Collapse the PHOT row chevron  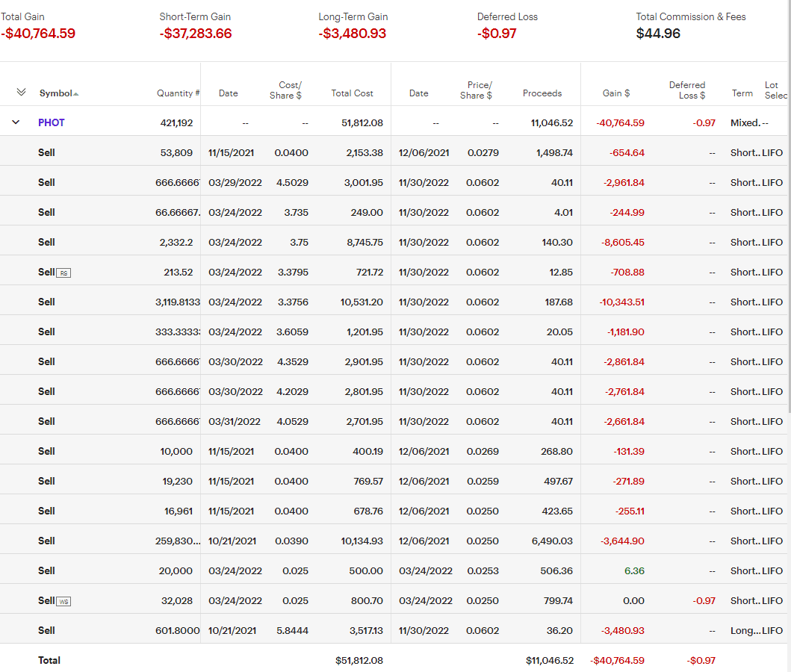pos(16,122)
